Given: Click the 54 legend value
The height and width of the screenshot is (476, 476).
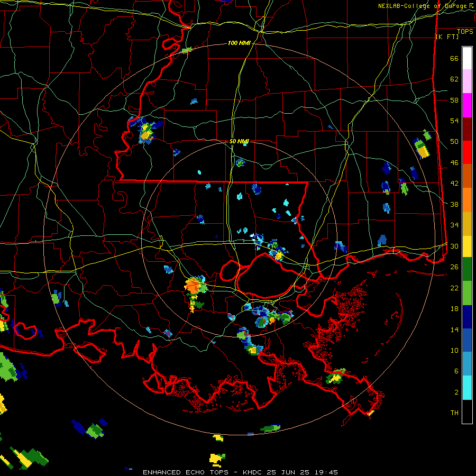Looking at the screenshot, I should coord(454,121).
